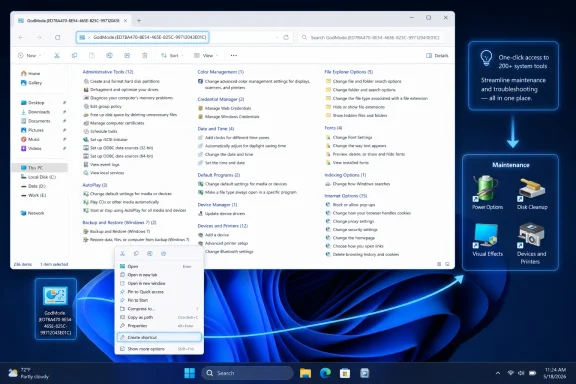Open the View dropdown
576x384 pixels.
(x=206, y=55)
